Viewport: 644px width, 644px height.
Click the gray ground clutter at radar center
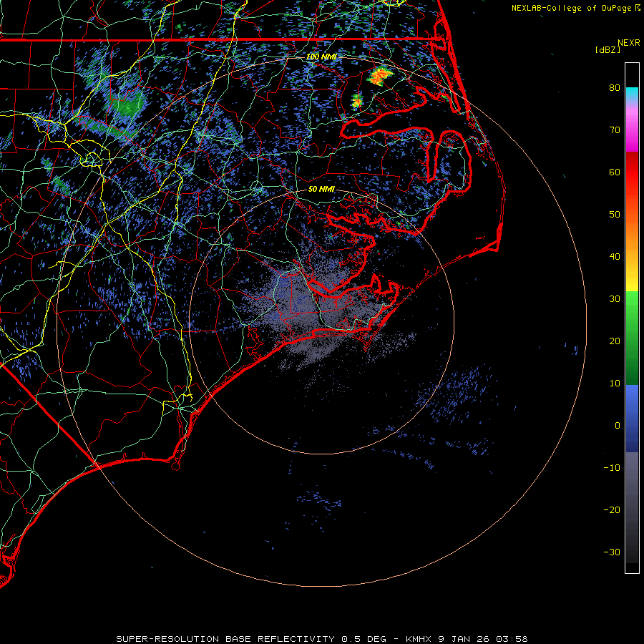pos(316,308)
